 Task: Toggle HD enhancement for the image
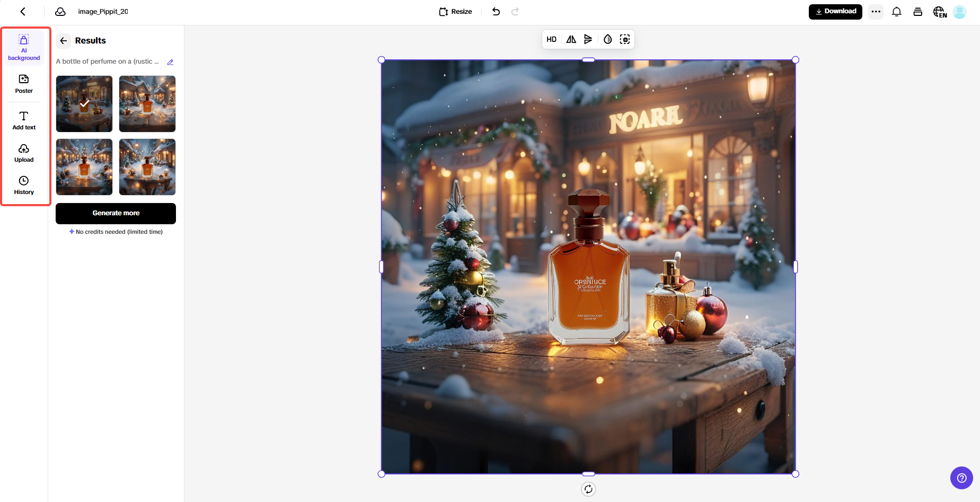tap(552, 39)
